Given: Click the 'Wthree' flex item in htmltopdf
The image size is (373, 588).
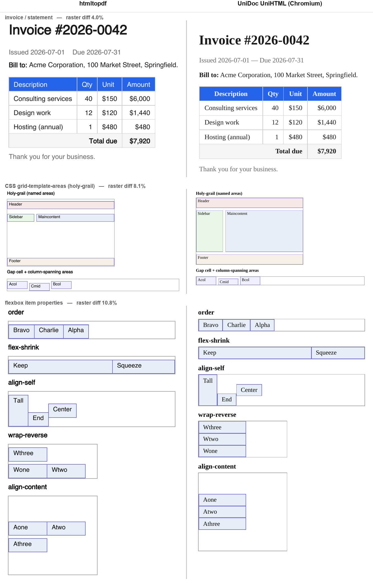Looking at the screenshot, I should click(x=28, y=454).
